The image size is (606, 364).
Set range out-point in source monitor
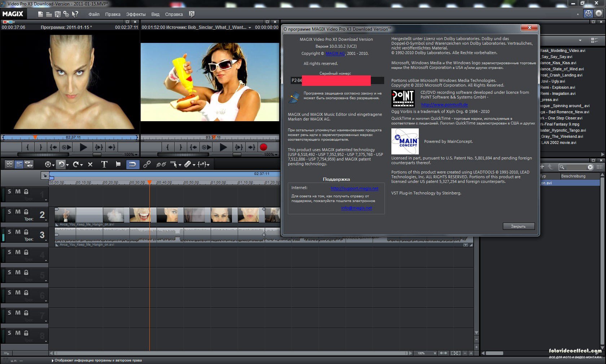coord(181,147)
